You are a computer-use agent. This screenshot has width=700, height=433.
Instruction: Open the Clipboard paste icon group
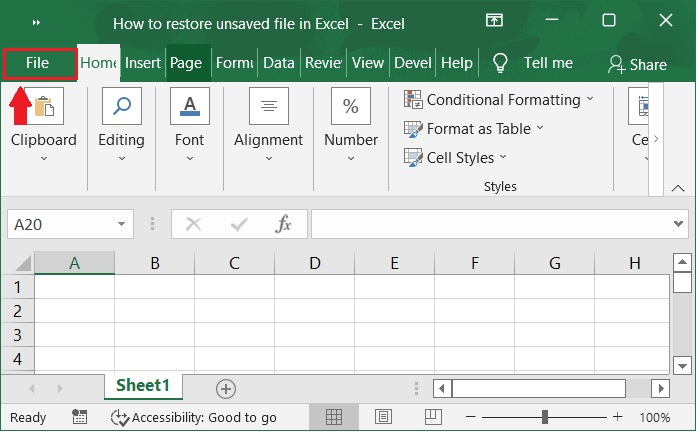point(43,106)
